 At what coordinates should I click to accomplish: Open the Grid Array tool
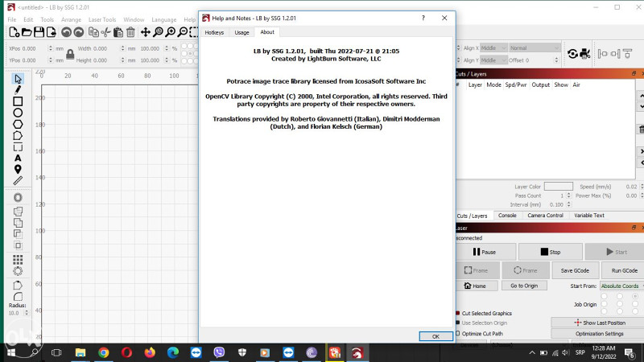click(x=18, y=259)
